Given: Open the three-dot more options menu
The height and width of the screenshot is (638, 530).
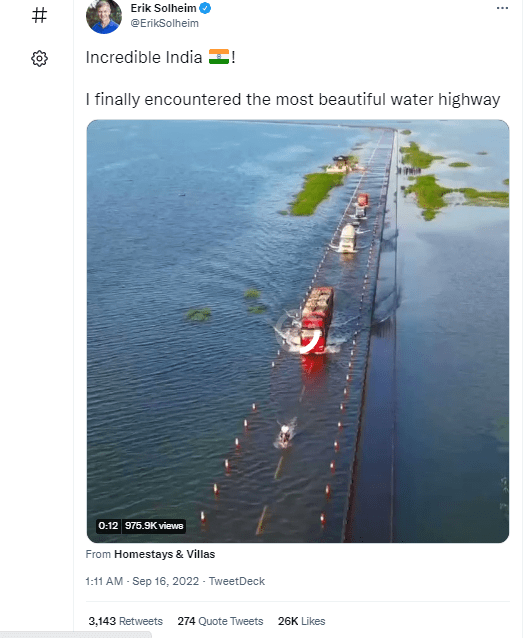Looking at the screenshot, I should [502, 8].
